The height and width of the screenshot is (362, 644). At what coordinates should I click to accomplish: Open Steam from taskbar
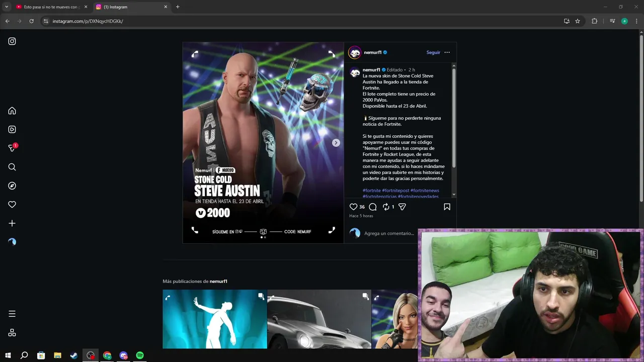coord(74,355)
